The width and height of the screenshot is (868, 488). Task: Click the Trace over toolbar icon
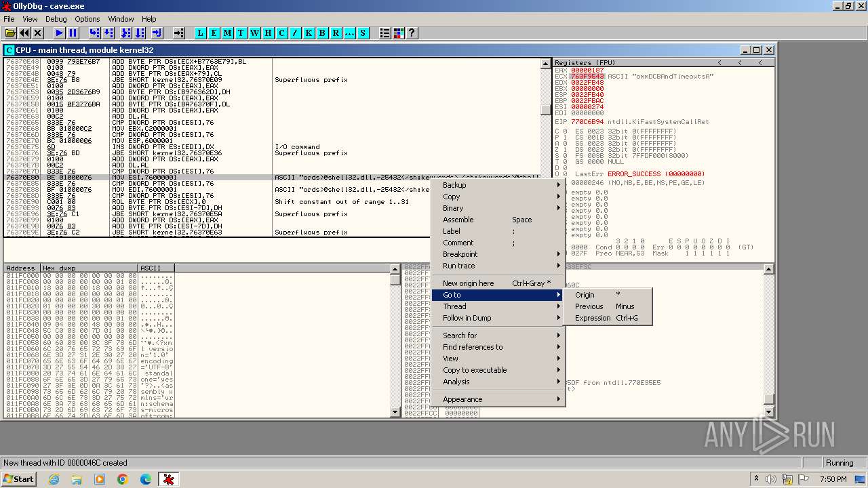pos(140,33)
